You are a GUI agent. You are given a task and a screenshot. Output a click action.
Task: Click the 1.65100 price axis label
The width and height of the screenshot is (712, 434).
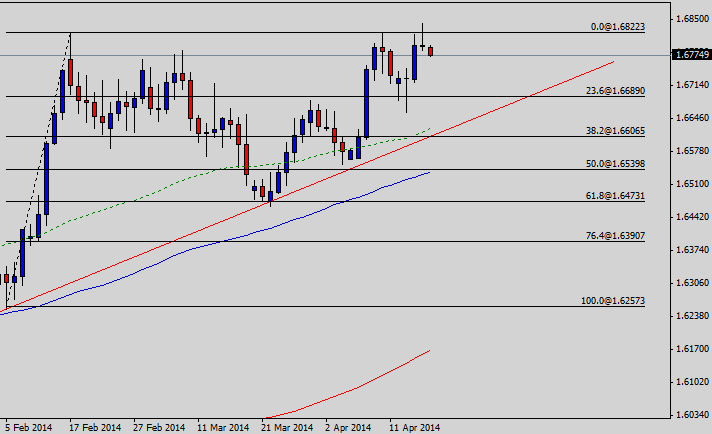(x=691, y=184)
